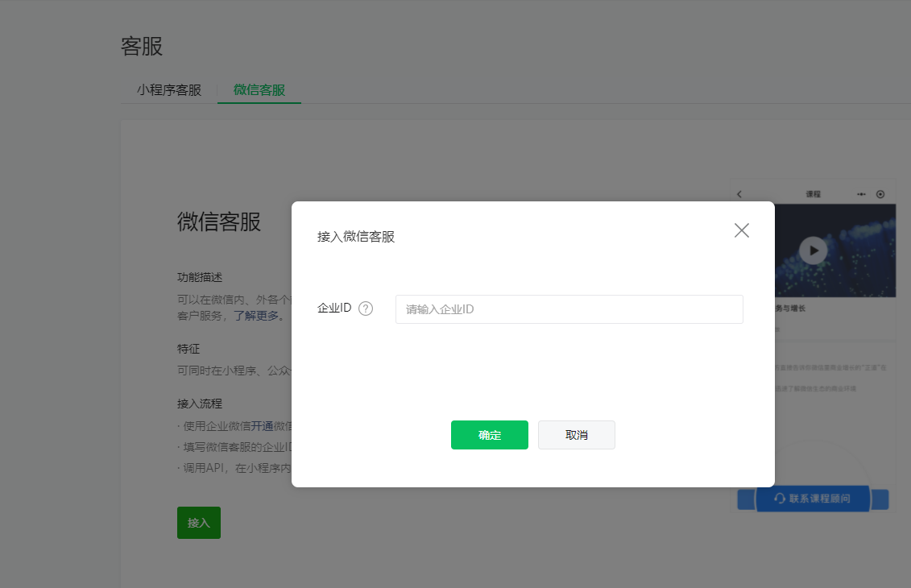Open the 了解更多 link

point(259,316)
